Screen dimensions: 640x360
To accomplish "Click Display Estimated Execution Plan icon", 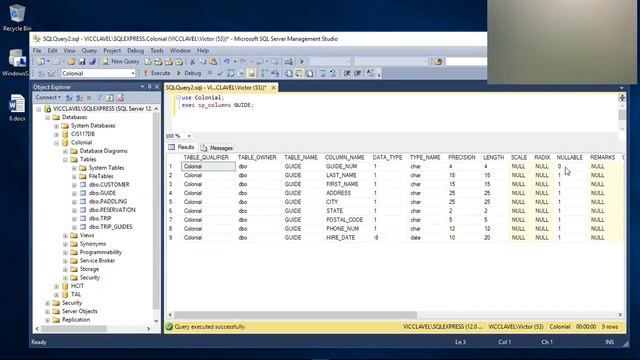I will click(x=231, y=73).
